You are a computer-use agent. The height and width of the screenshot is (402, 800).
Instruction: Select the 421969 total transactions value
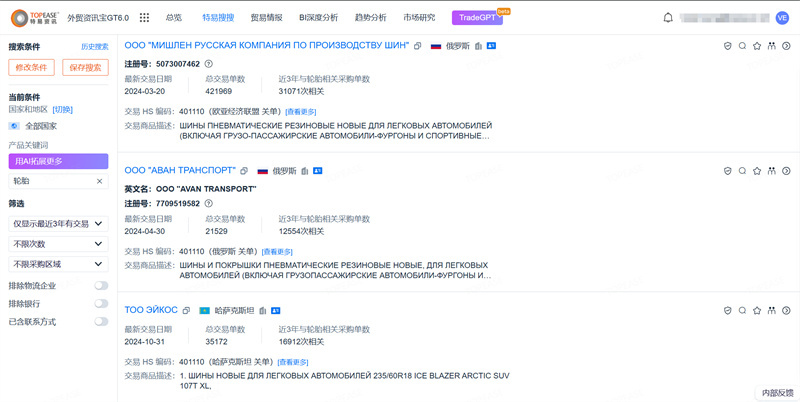point(218,91)
